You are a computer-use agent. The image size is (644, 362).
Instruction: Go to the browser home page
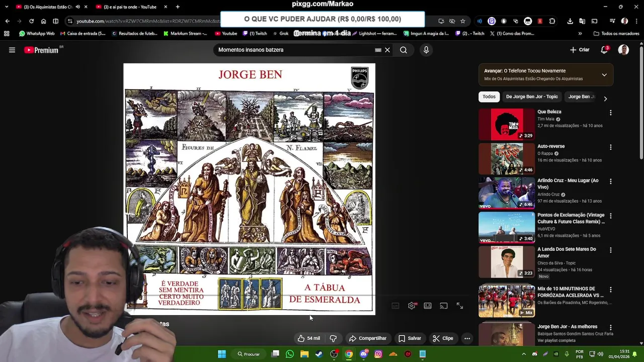(x=43, y=21)
